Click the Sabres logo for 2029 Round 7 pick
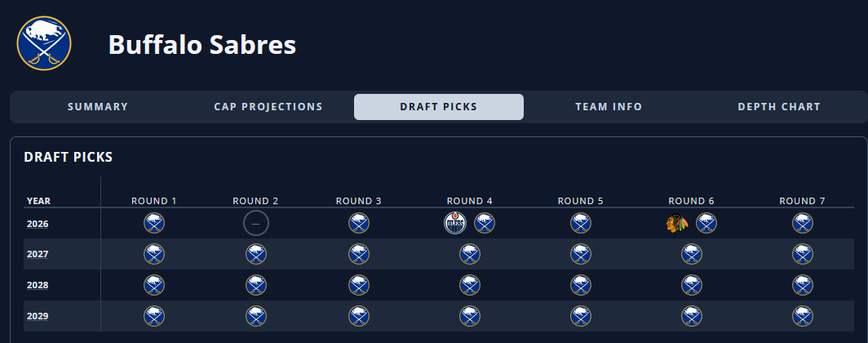The width and height of the screenshot is (868, 343). coord(803,316)
